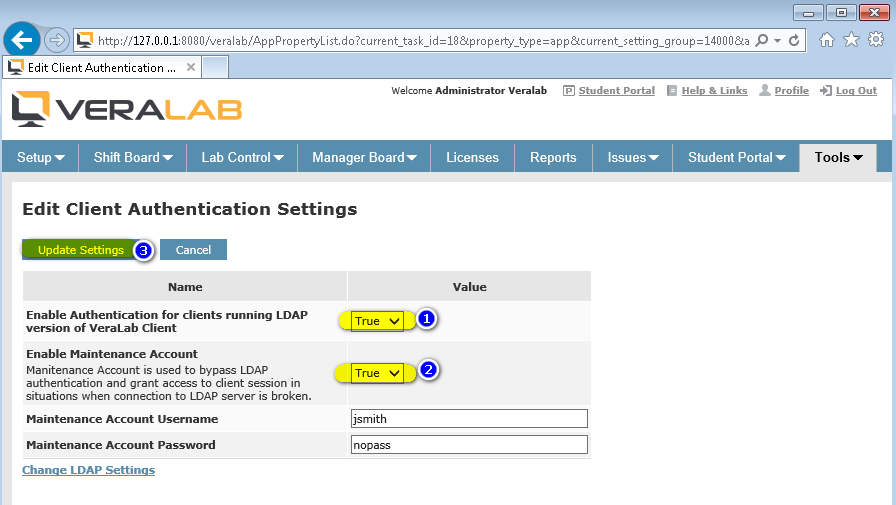Open favorites star icon

(x=851, y=39)
